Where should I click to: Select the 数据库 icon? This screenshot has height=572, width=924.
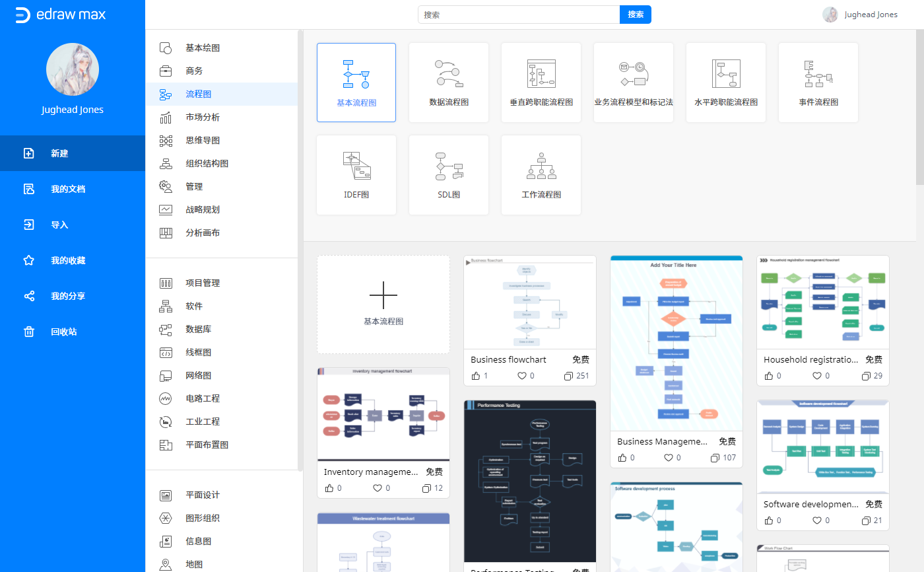[x=166, y=330]
